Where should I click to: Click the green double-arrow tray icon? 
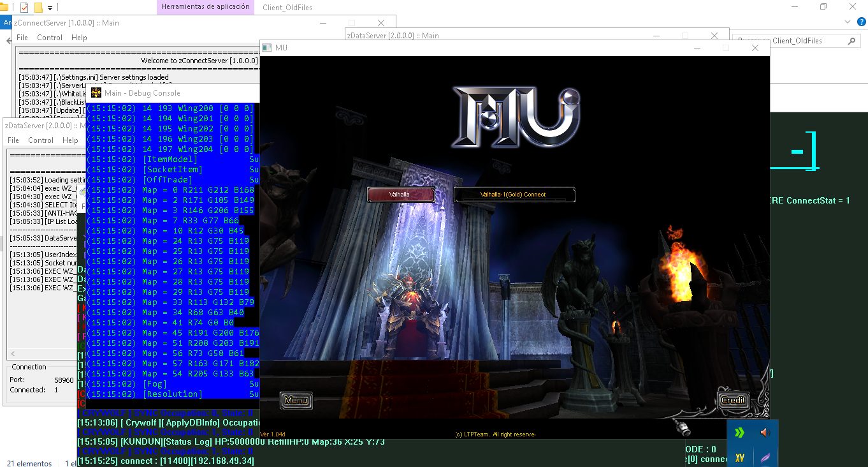(739, 433)
